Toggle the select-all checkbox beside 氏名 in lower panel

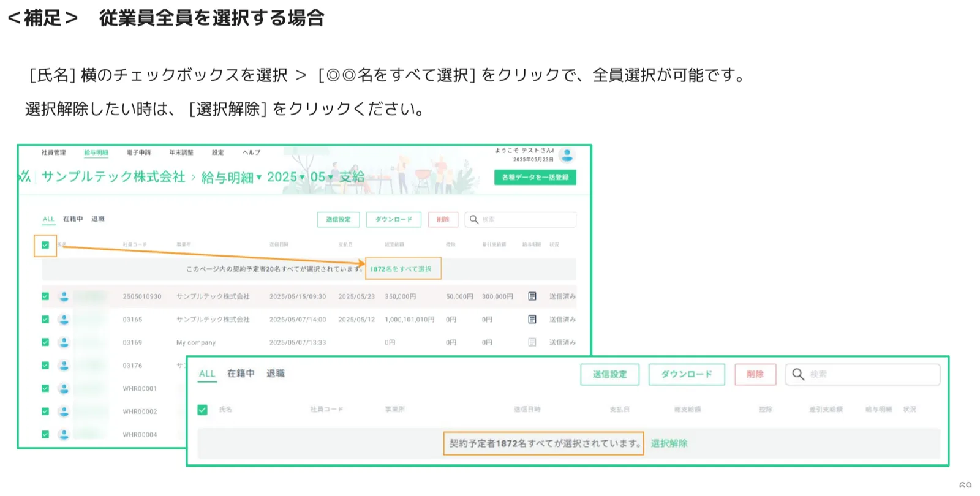pos(203,410)
